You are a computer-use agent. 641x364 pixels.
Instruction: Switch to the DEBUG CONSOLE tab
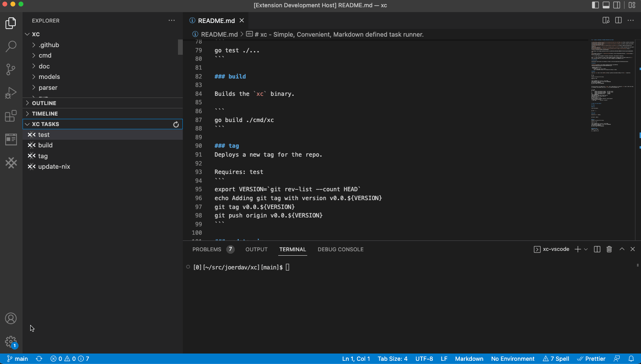pyautogui.click(x=340, y=249)
